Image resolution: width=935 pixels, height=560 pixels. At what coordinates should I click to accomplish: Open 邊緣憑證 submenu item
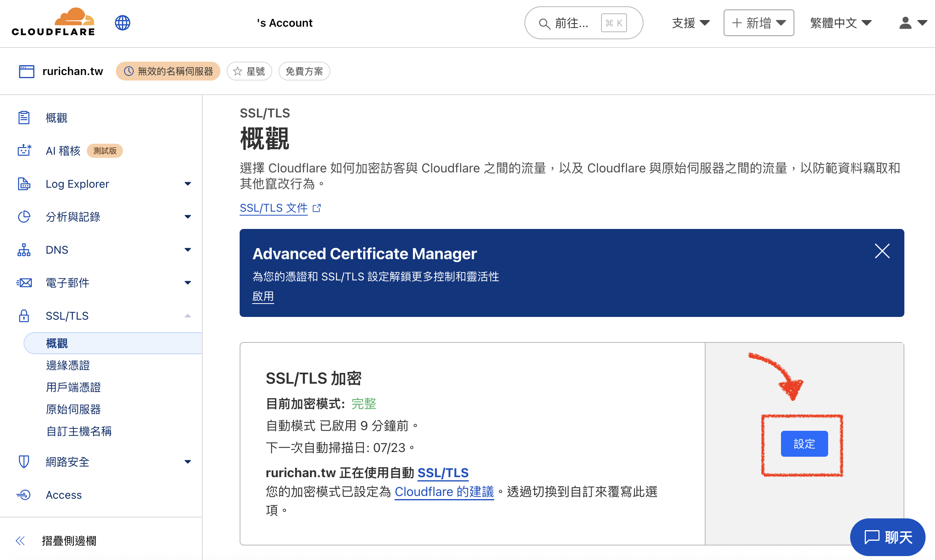coord(68,365)
